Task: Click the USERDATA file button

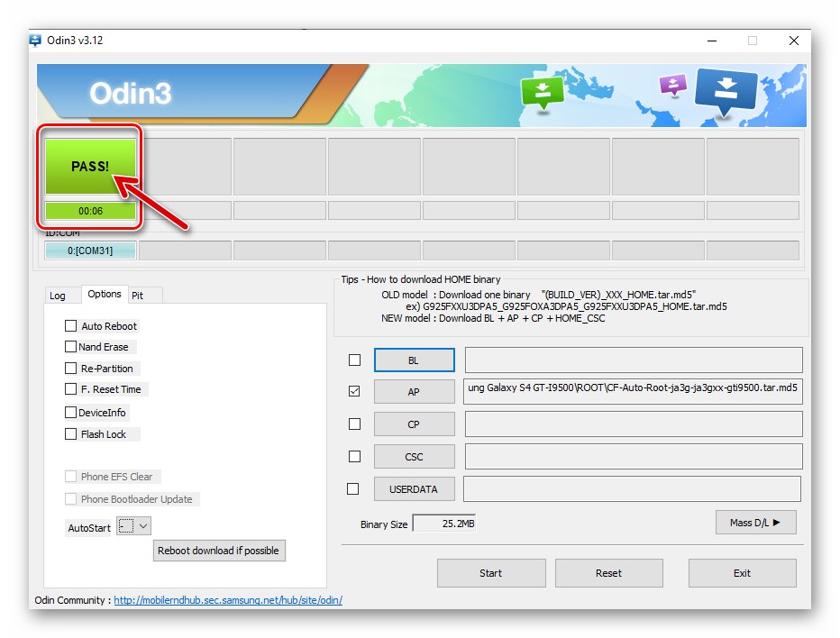Action: [414, 489]
